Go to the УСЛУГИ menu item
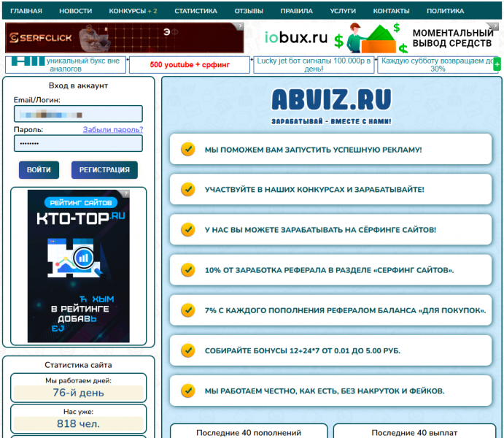504x438 pixels. click(343, 11)
